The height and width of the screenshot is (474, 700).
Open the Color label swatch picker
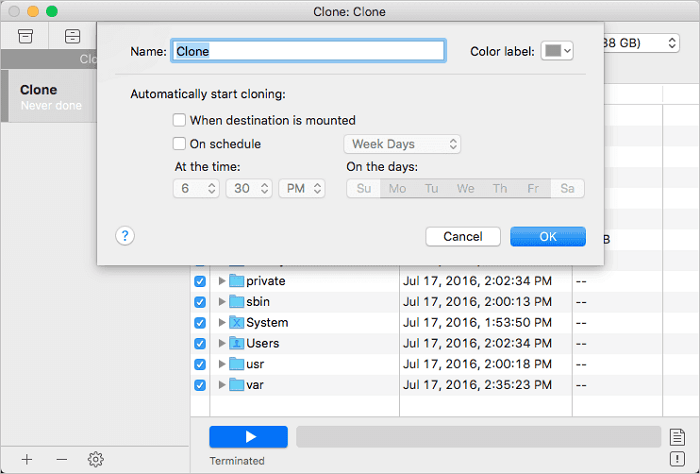coord(556,51)
